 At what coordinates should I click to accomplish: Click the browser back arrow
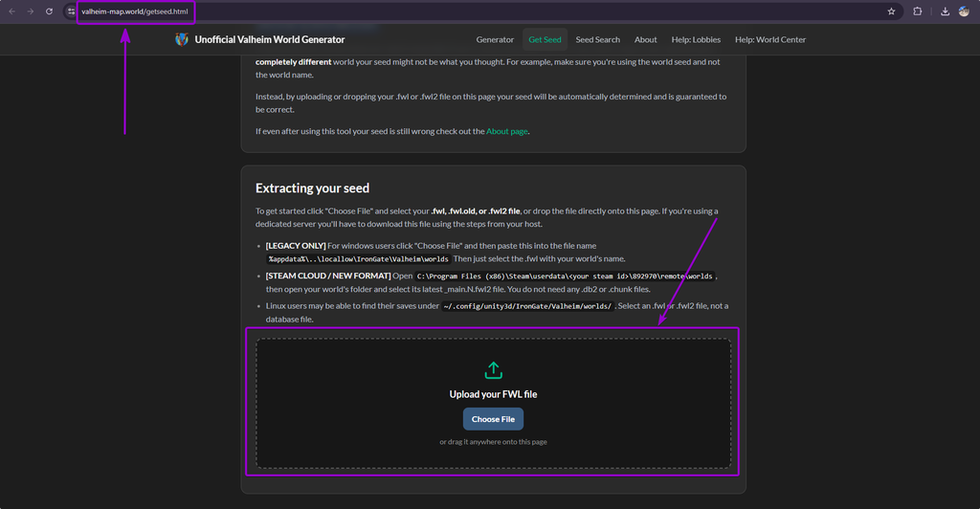tap(11, 11)
